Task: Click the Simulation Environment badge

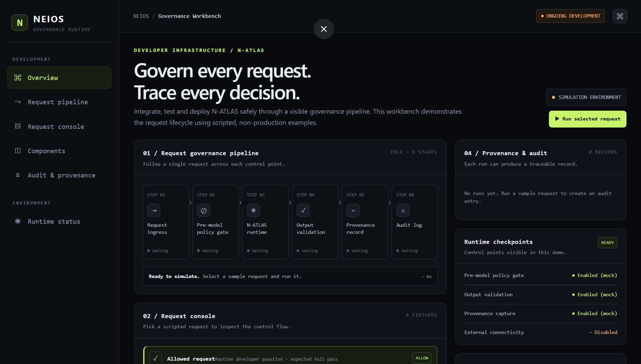Action: point(586,97)
